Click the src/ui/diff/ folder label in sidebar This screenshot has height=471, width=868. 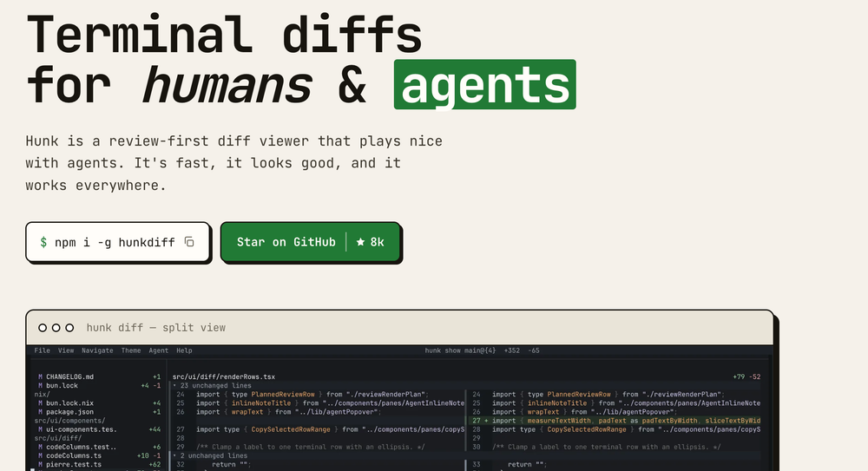[57, 438]
